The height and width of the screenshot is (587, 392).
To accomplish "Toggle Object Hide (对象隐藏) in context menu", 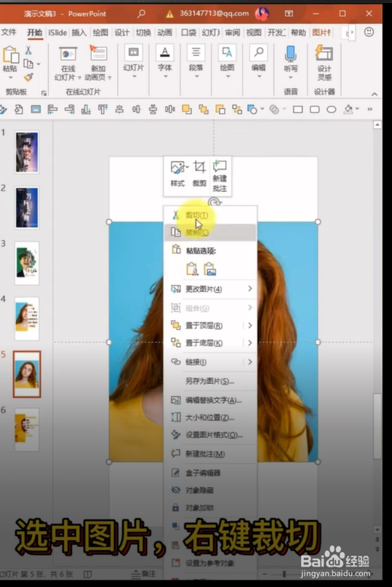I will pos(211,490).
